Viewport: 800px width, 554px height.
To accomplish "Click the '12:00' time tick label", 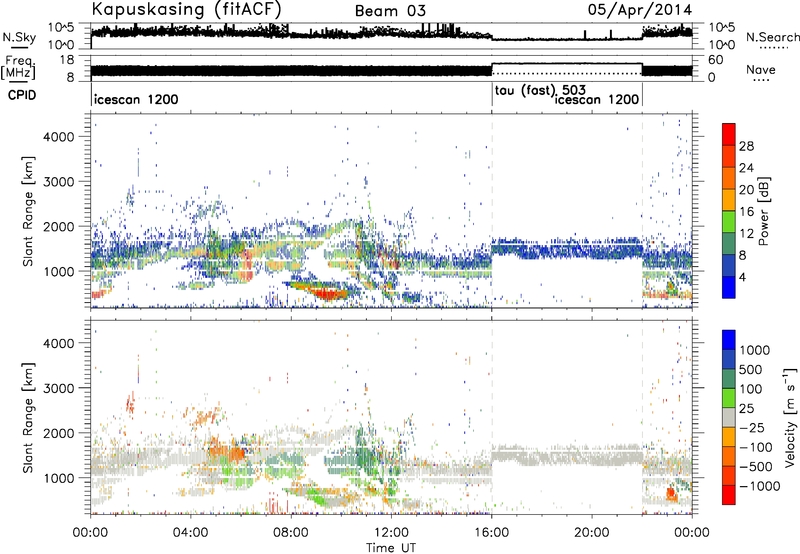I will coord(391,533).
